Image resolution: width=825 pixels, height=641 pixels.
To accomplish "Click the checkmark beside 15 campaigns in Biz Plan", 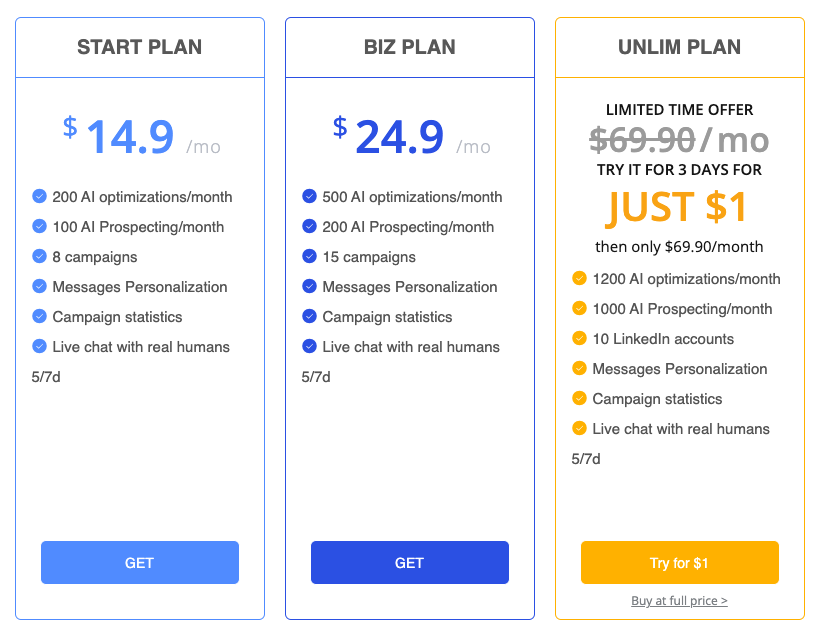I will coord(310,257).
